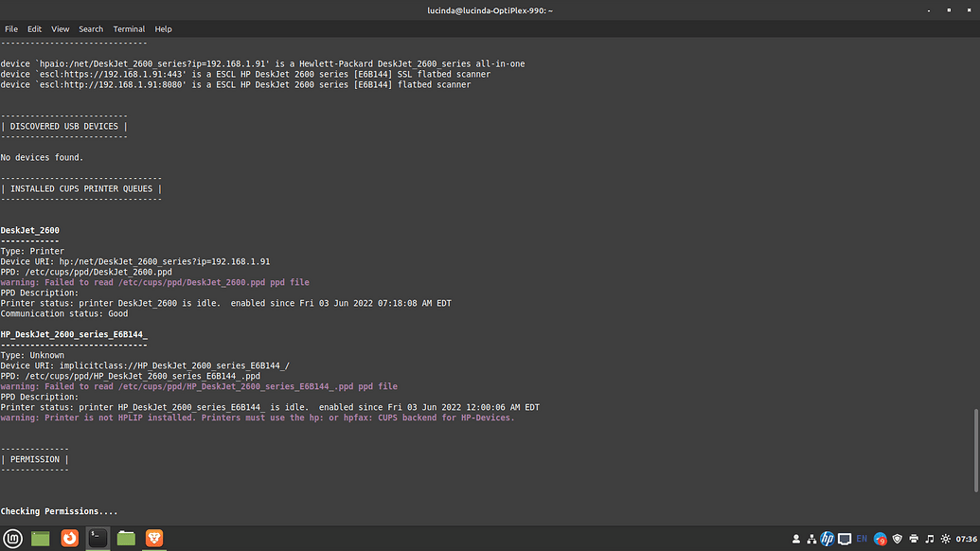Launch Brave browser from the taskbar
The width and height of the screenshot is (980, 551).
(154, 539)
